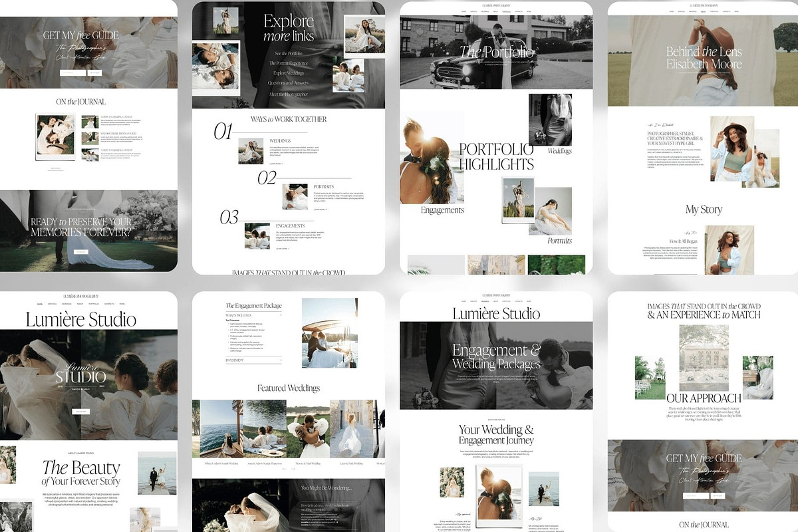Viewport: 798px width, 532px height.
Task: Click polaroid of woman standing in field
Action: point(518,199)
